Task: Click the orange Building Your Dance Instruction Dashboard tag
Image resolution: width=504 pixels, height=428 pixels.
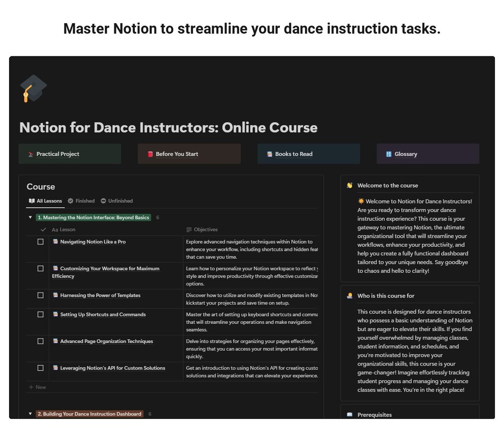Action: click(x=90, y=413)
